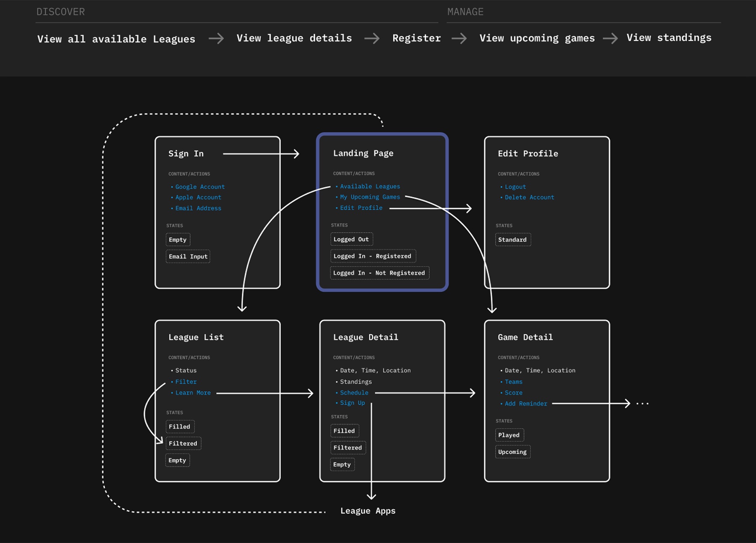Click the 'Landing Page' card title
This screenshot has height=543, width=756.
(x=363, y=153)
